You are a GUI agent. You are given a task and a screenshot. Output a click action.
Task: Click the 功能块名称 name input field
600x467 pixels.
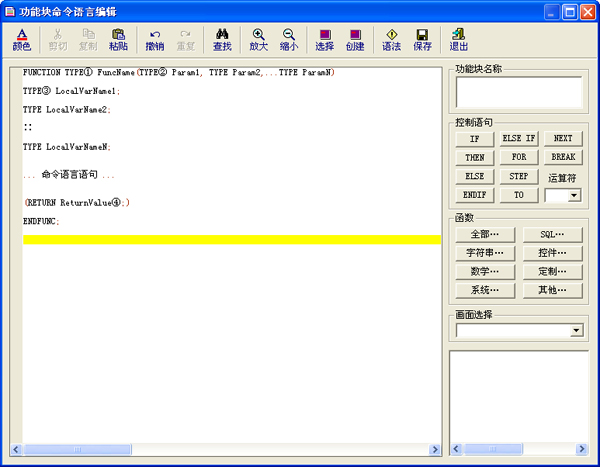coord(519,92)
